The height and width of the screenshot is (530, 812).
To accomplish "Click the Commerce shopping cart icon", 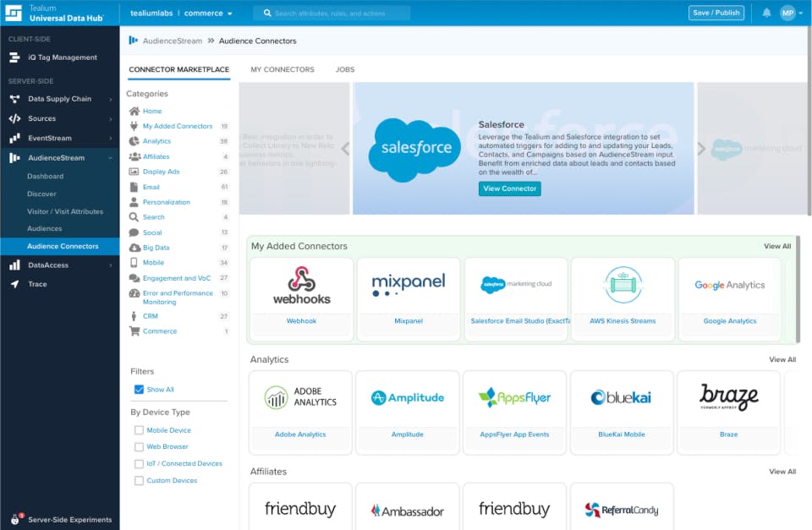I will [134, 331].
